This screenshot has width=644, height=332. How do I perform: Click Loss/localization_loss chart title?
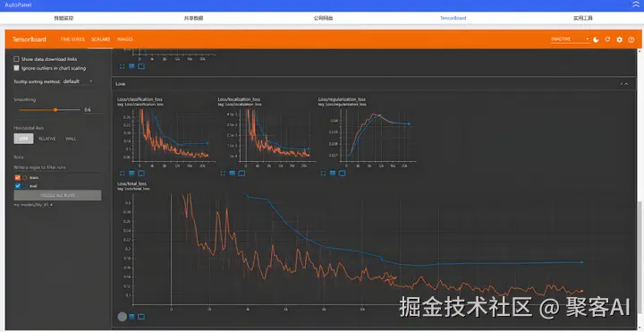[239, 99]
